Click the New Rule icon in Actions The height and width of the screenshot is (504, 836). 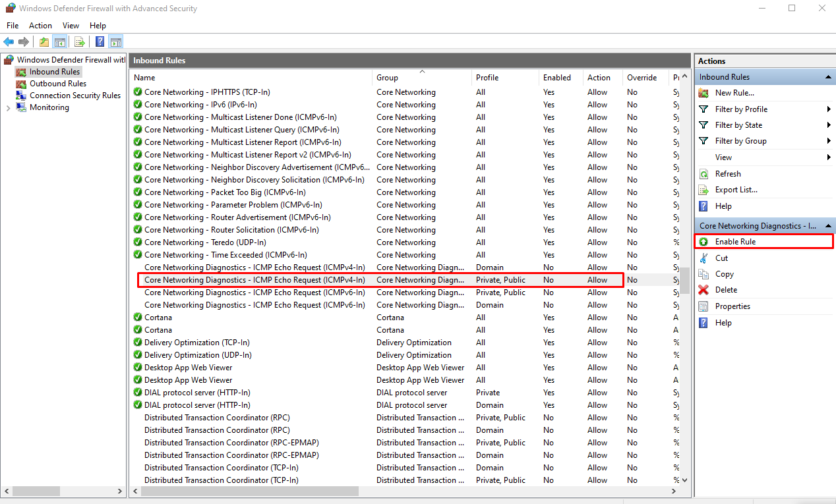[703, 93]
